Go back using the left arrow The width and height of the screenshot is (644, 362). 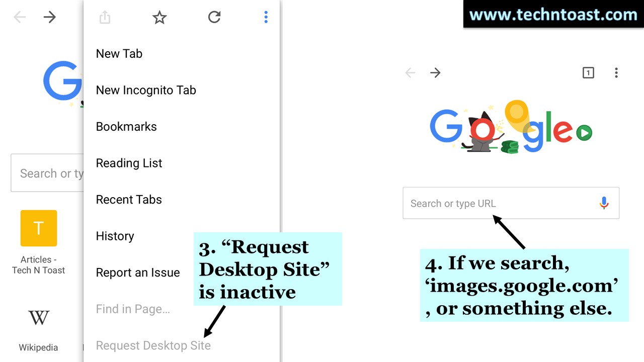[x=410, y=72]
